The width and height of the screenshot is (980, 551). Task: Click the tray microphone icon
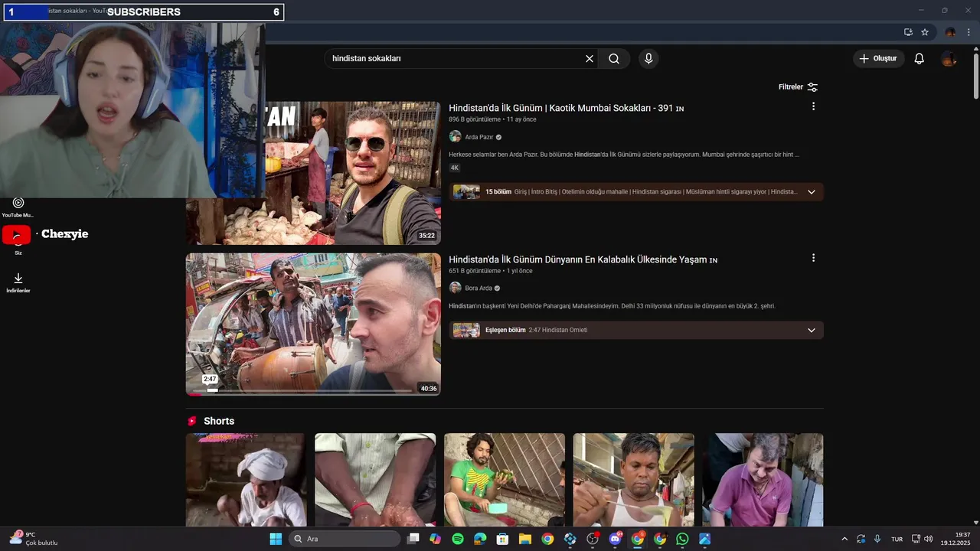877,539
